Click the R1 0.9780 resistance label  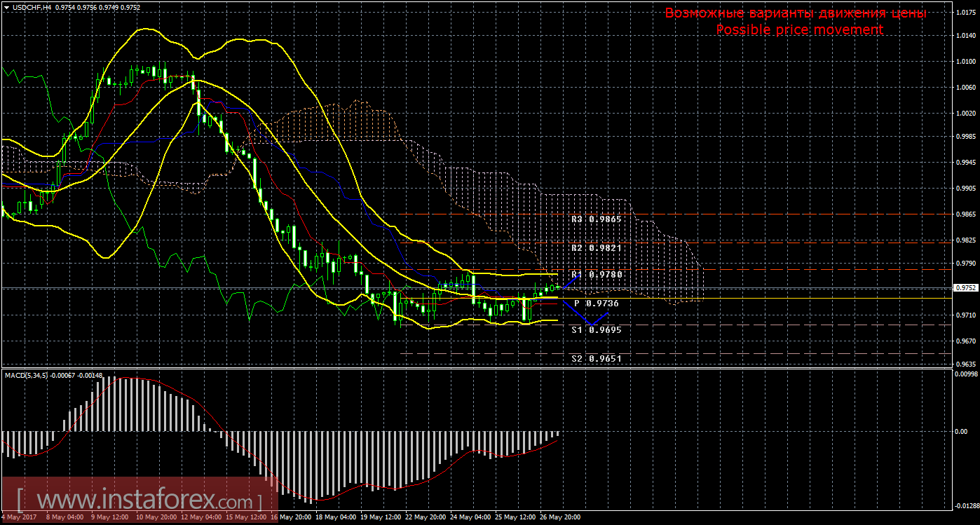pyautogui.click(x=596, y=275)
